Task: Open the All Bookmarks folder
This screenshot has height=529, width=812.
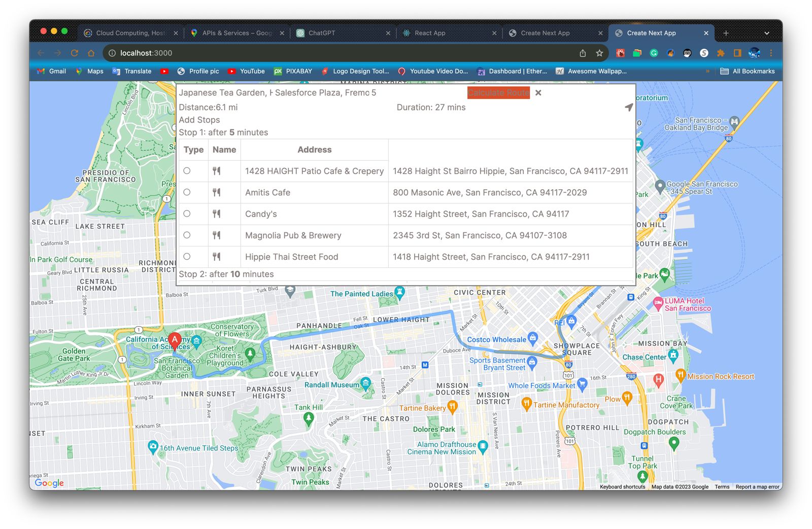Action: coord(748,72)
